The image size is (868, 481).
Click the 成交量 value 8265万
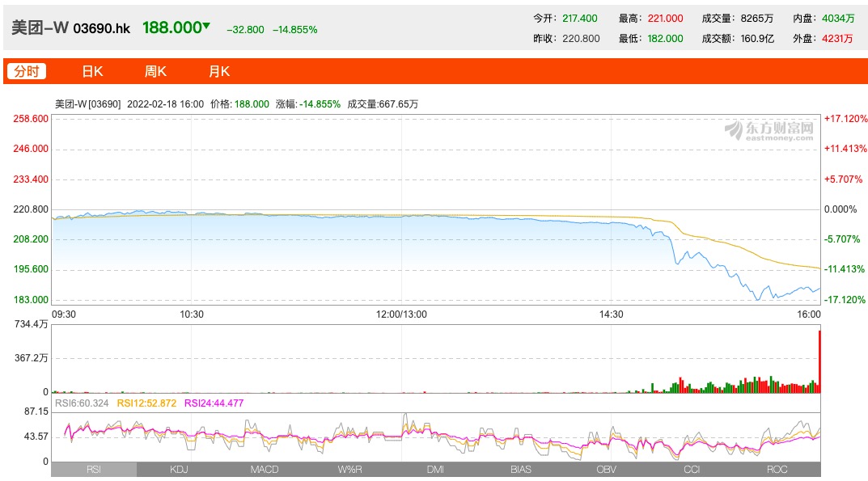(756, 19)
